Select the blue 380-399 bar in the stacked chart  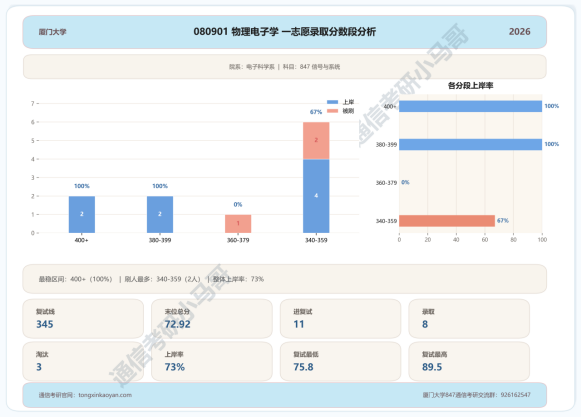tap(160, 215)
